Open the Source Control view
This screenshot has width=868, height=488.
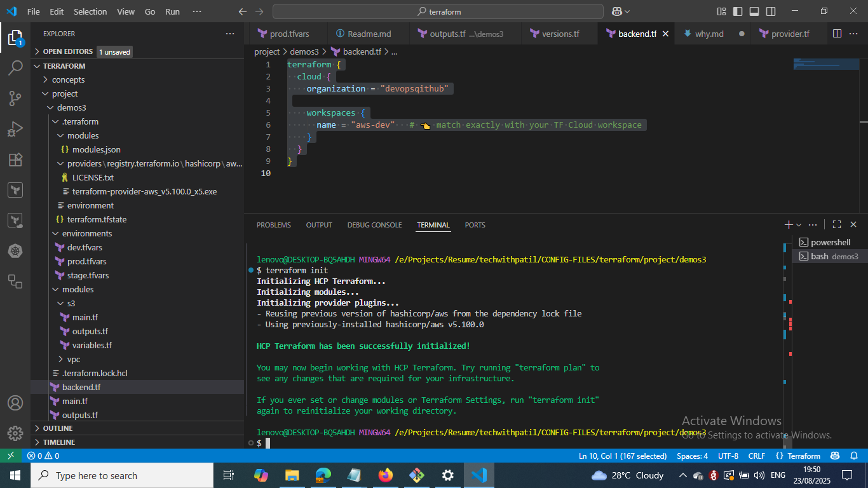[15, 98]
